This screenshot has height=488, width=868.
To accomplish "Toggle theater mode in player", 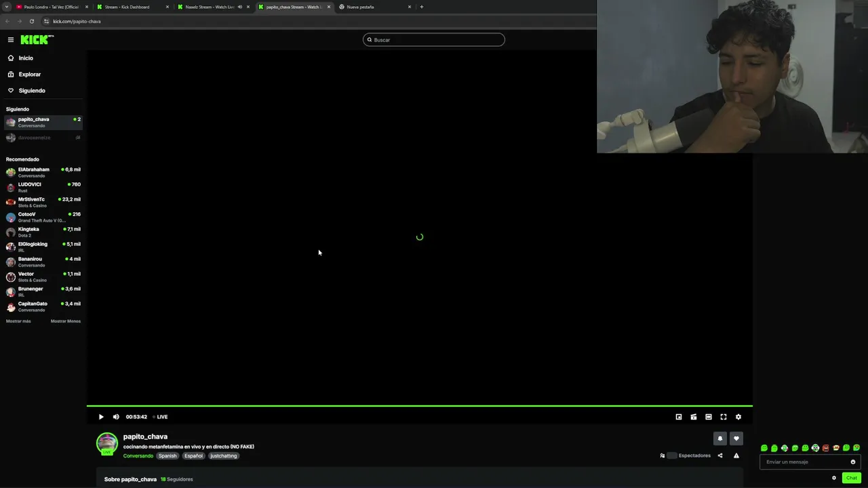I will click(709, 417).
